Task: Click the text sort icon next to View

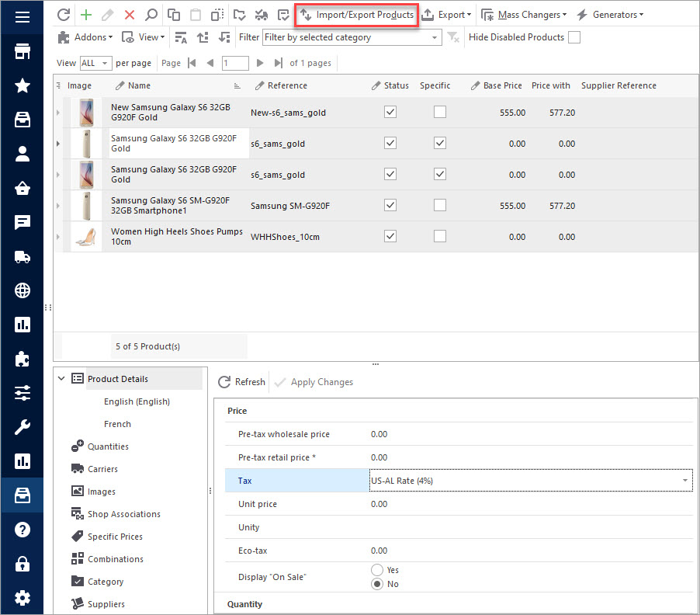Action: tap(181, 37)
